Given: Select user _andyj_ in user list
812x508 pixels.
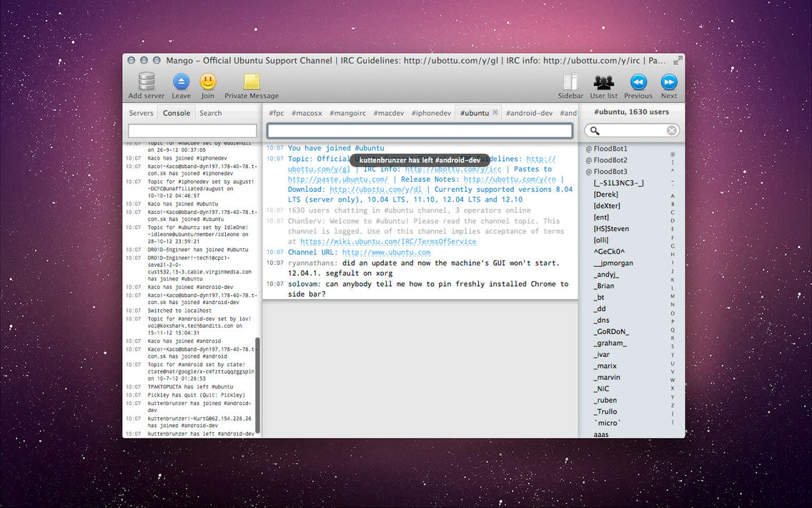Looking at the screenshot, I should pos(606,274).
